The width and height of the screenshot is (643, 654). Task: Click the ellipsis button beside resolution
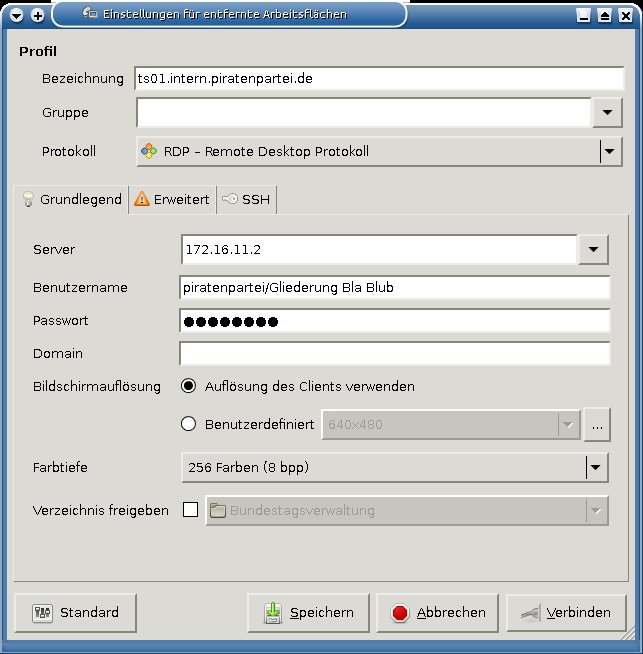pyautogui.click(x=597, y=425)
